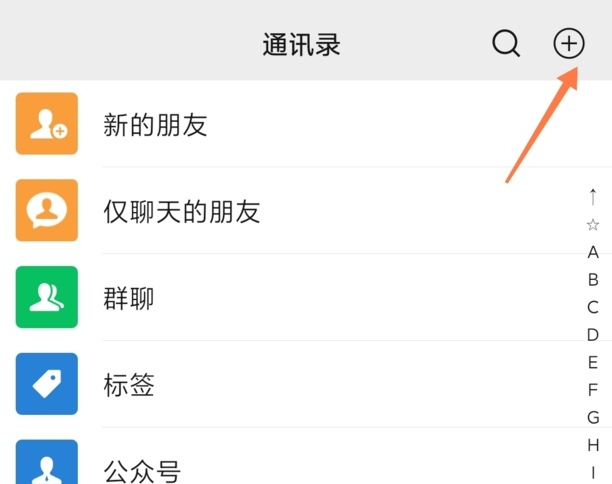This screenshot has height=484, width=612.
Task: Open the orange New Friends icon
Action: [47, 123]
